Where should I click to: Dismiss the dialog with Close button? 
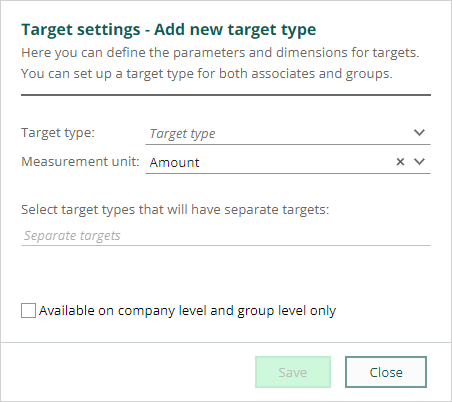pyautogui.click(x=386, y=372)
